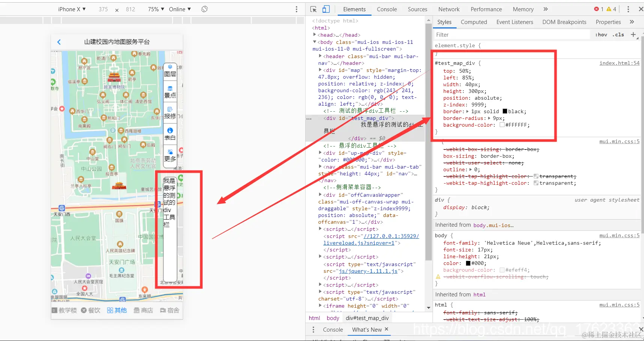The width and height of the screenshot is (644, 341).
Task: Toggle the device toolbar icon
Action: pos(326,9)
